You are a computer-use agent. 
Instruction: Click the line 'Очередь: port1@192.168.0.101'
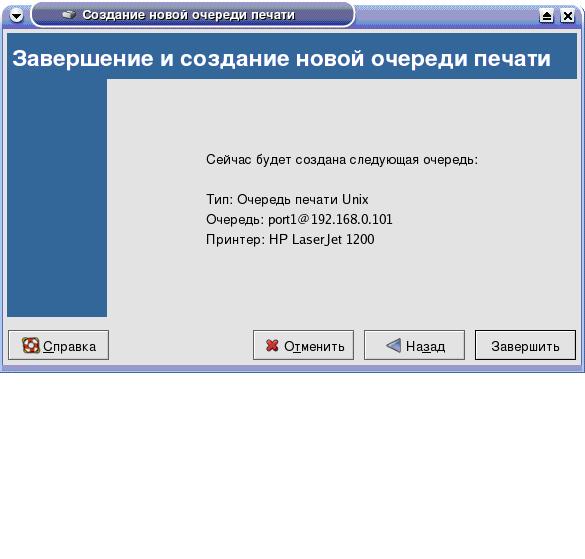[299, 219]
